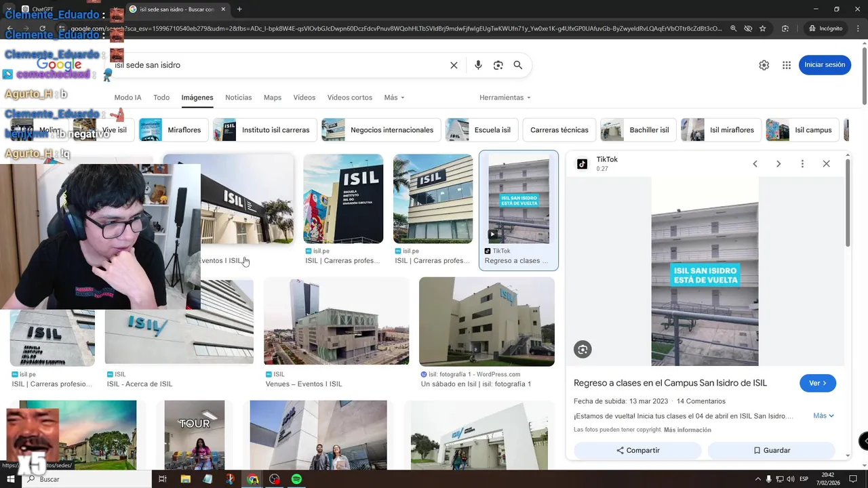Open Task View from the taskbar
The height and width of the screenshot is (488, 868).
(x=163, y=479)
